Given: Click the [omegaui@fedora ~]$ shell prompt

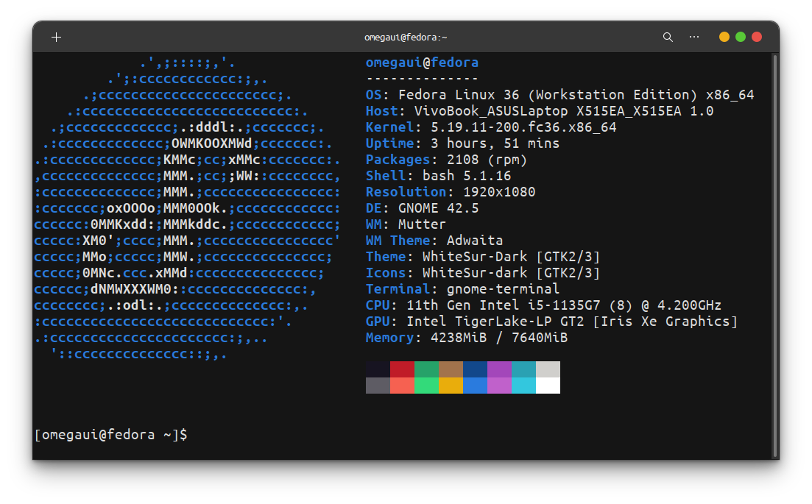Looking at the screenshot, I should 111,435.
